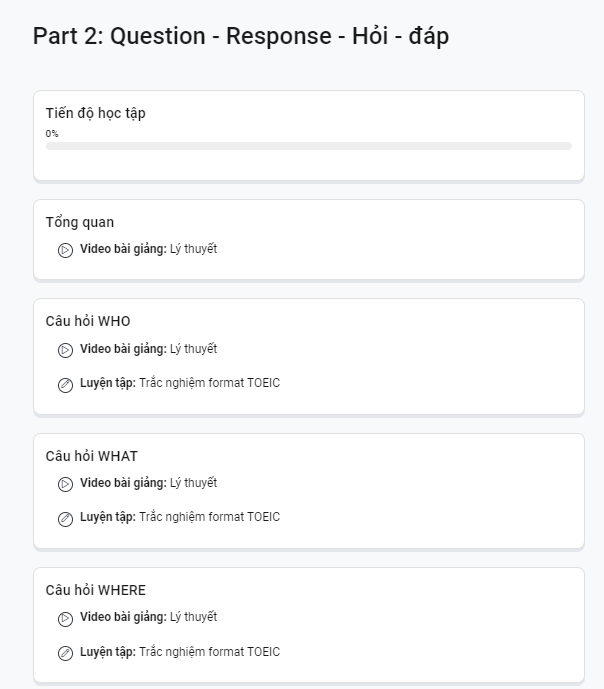The width and height of the screenshot is (604, 689).
Task: Open Tổng quan video bài giảng Lý thuyết
Action: click(x=148, y=249)
